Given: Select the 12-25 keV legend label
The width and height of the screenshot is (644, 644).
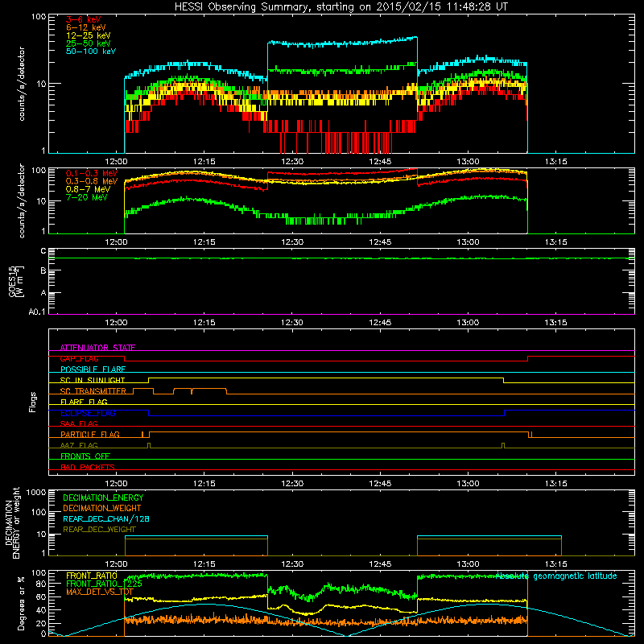Looking at the screenshot, I should tap(89, 35).
